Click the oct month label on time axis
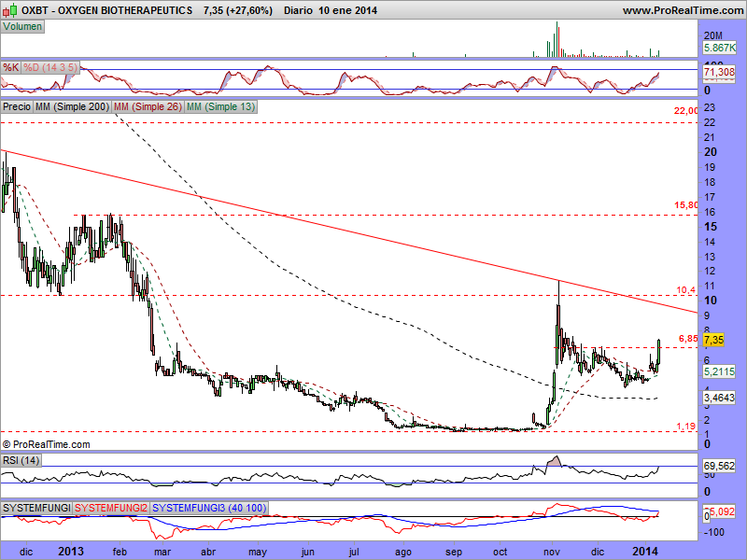Screen dimensions: 747x560 (x=500, y=552)
